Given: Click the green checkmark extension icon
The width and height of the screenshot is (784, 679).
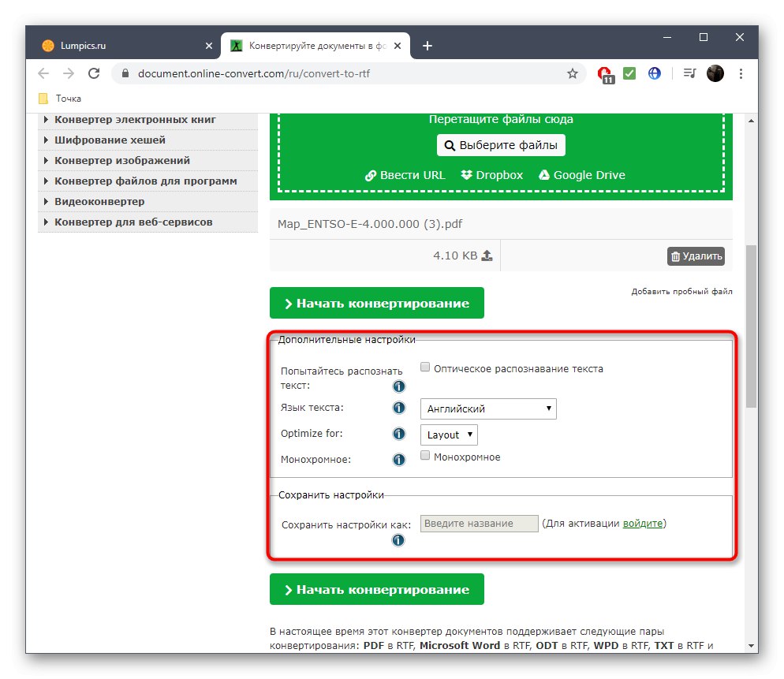Looking at the screenshot, I should 629,73.
